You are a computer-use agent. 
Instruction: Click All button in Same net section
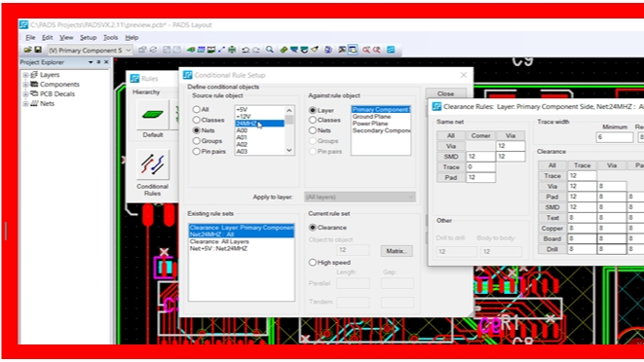point(450,135)
